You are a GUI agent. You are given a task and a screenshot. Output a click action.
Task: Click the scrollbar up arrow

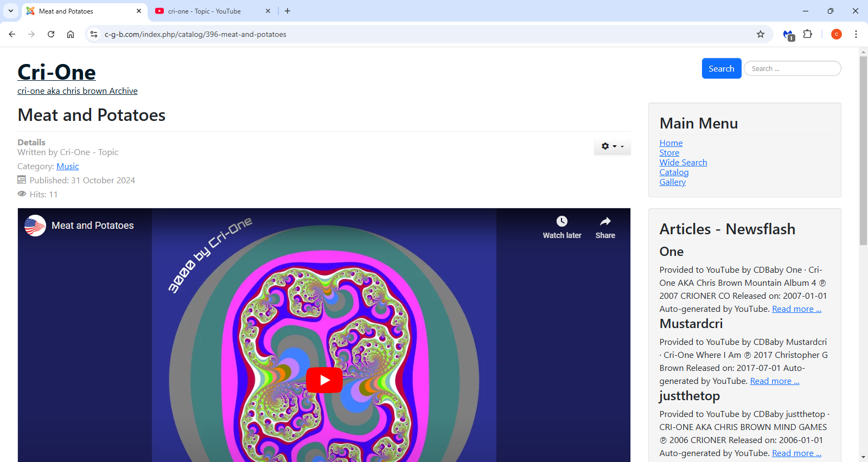point(863,52)
